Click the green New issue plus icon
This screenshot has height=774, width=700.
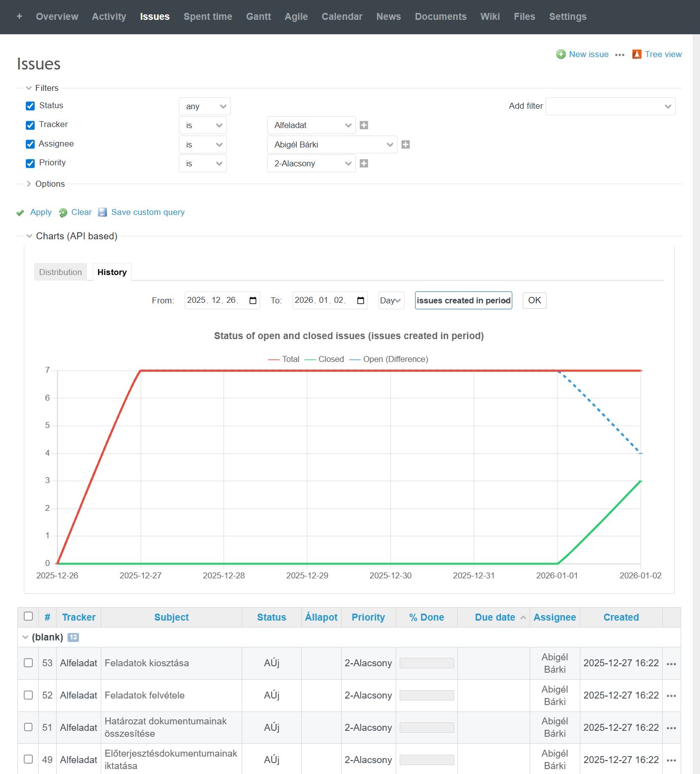560,55
